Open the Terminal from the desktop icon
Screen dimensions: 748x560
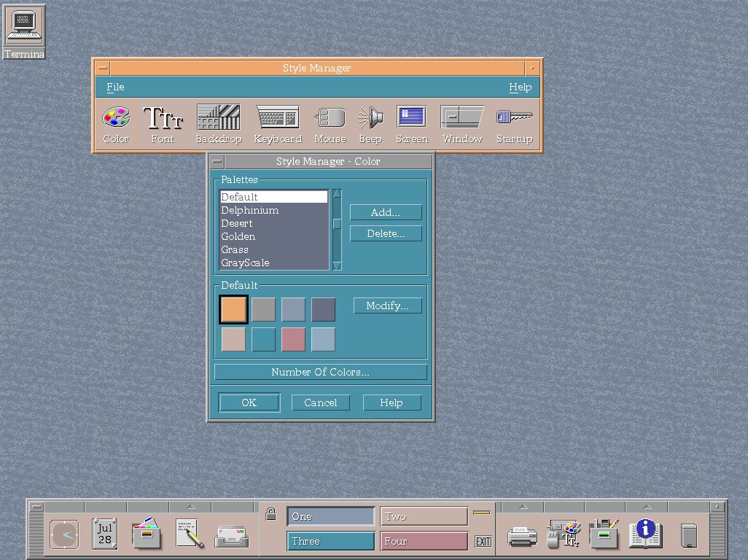[x=24, y=26]
